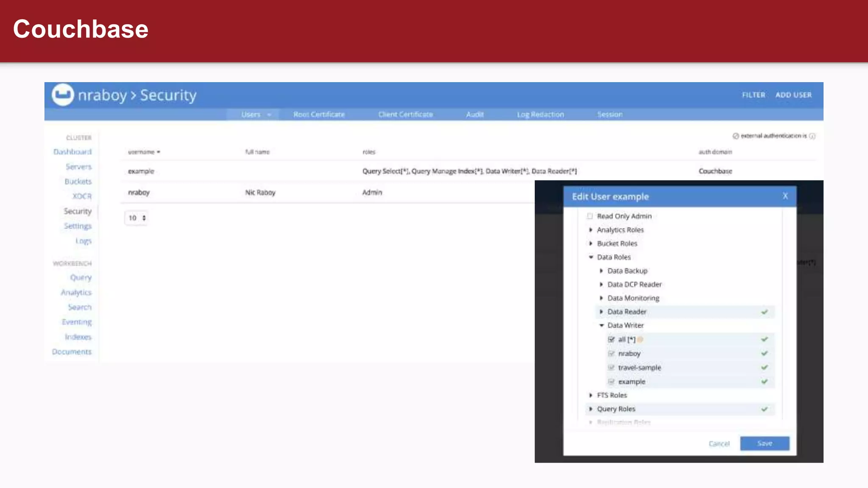Screen dimensions: 868x488
Task: Open the Session tab
Action: click(x=610, y=114)
